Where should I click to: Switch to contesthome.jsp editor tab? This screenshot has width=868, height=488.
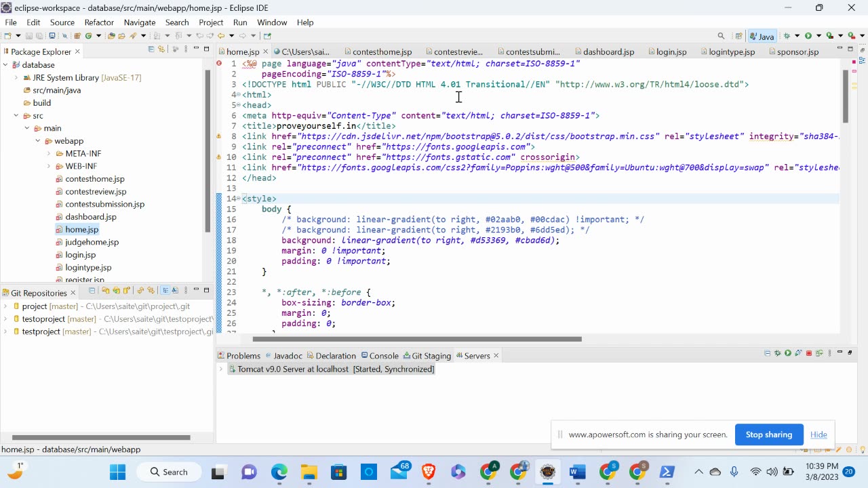pos(377,52)
